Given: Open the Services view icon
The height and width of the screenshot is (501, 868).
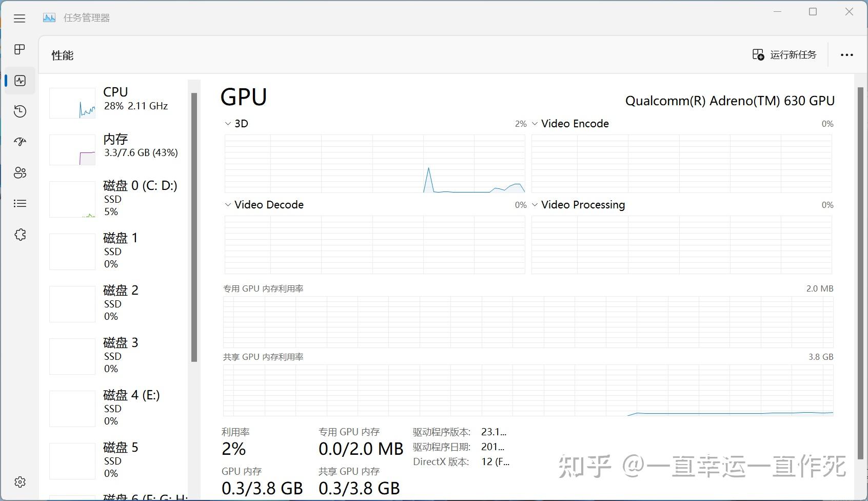Looking at the screenshot, I should click(x=19, y=234).
